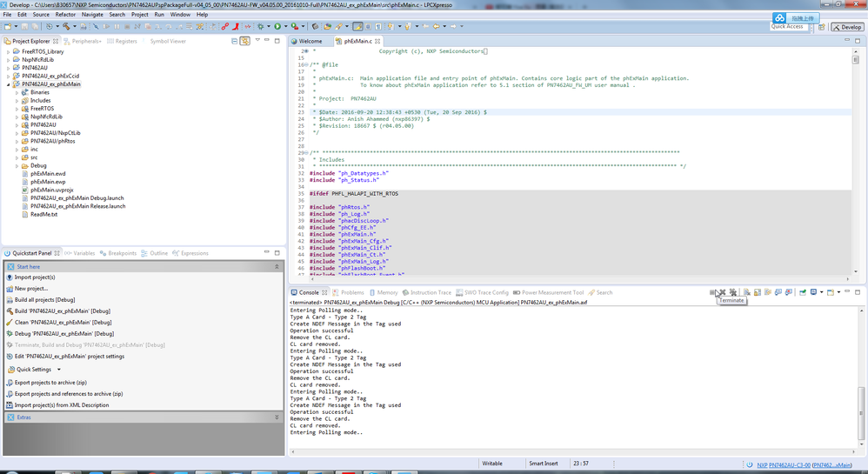Expand the Debug folder node

click(x=17, y=166)
